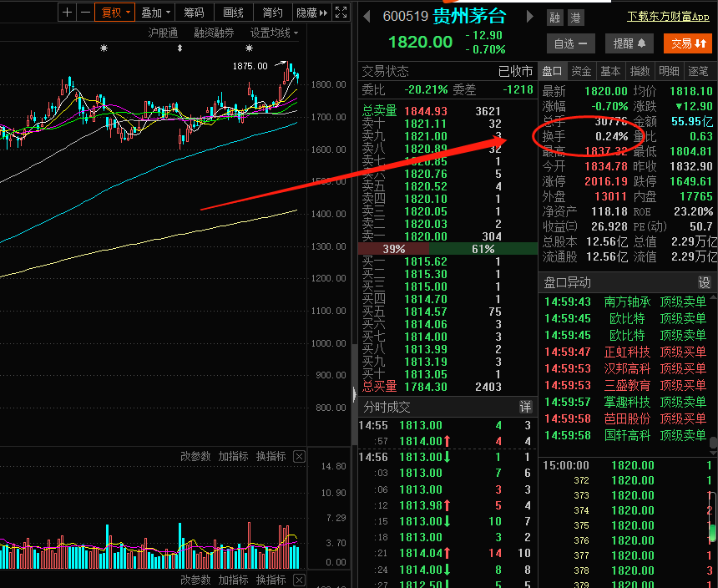Click the 1875.00 high price label on chart
This screenshot has width=718, height=588.
[x=250, y=66]
